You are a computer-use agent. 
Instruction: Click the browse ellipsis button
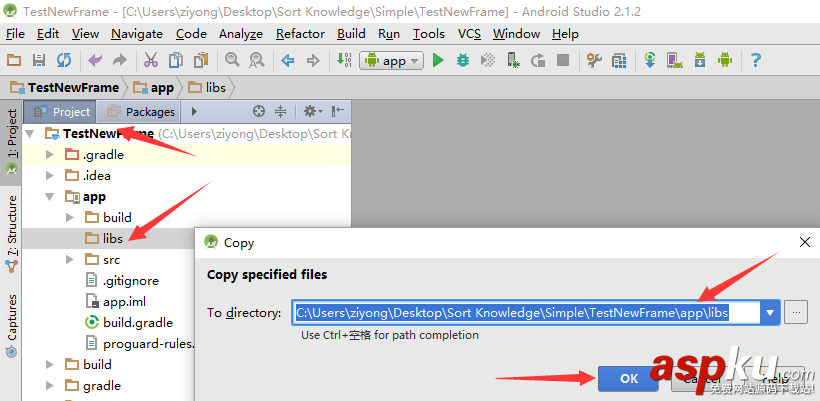[x=796, y=313]
